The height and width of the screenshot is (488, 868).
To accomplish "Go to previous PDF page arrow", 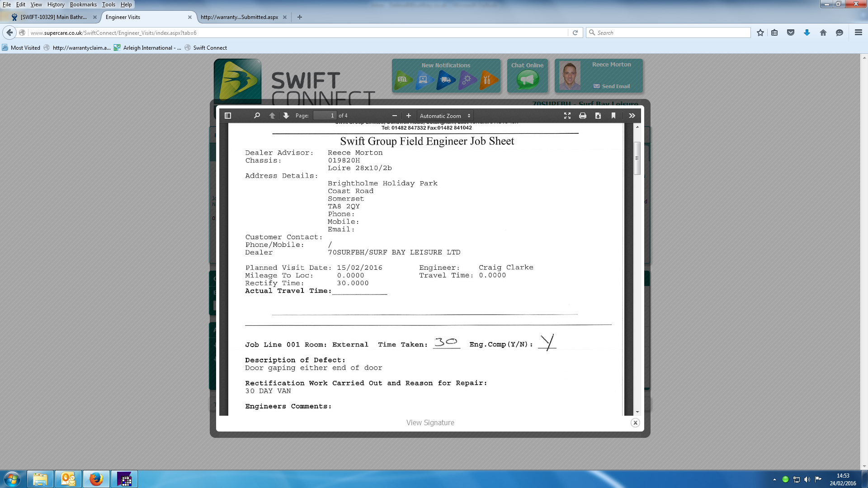I will click(x=272, y=116).
